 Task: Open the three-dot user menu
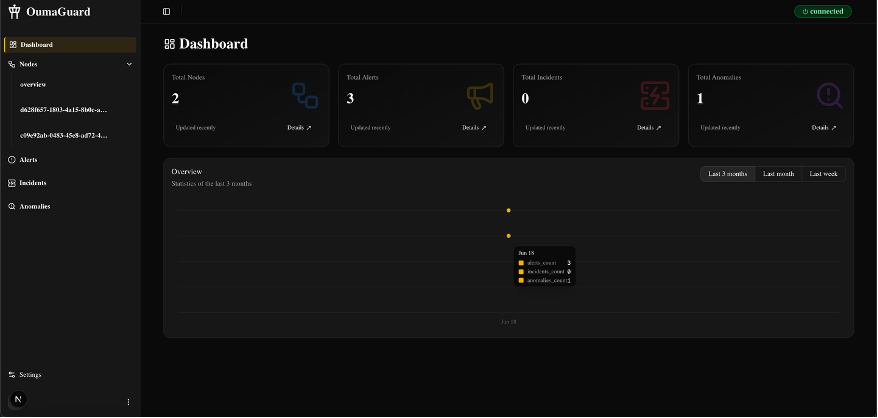[x=128, y=402]
